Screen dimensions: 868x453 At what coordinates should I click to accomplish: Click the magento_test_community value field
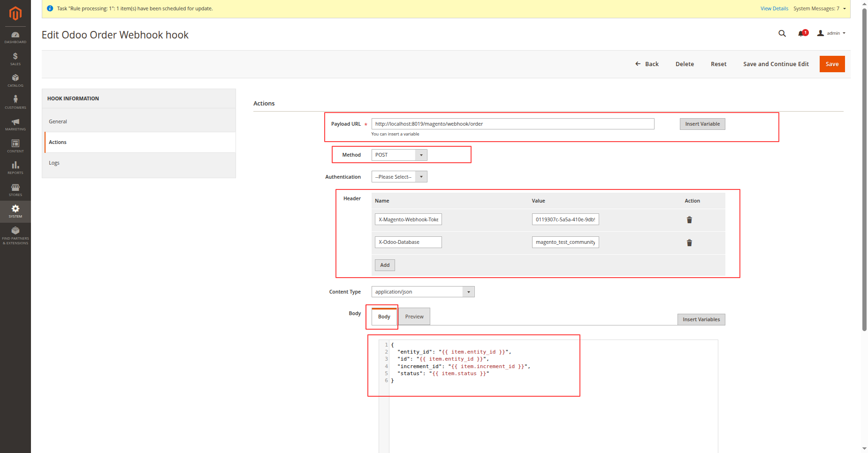(x=565, y=242)
